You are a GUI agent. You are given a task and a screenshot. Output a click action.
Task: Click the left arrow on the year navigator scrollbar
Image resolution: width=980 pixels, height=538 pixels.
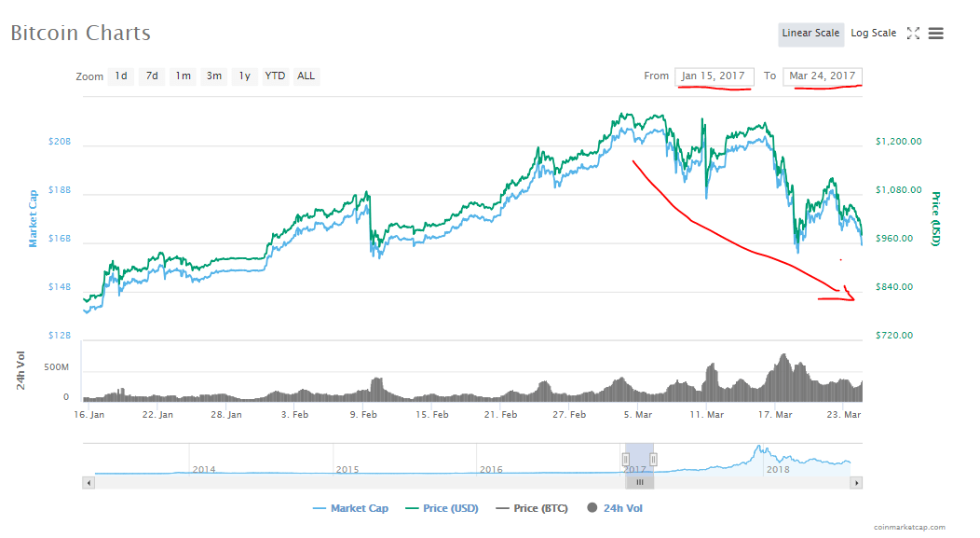[x=88, y=482]
